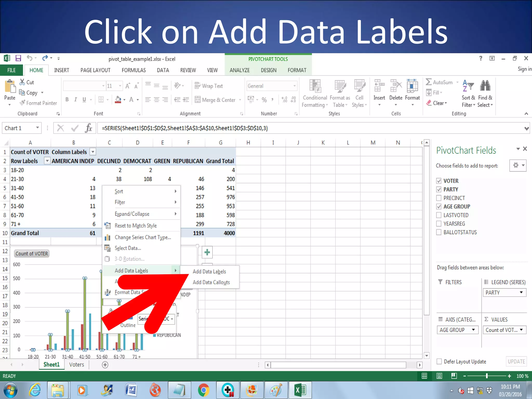Open the General number format dropdown
This screenshot has height=399, width=532.
(295, 86)
